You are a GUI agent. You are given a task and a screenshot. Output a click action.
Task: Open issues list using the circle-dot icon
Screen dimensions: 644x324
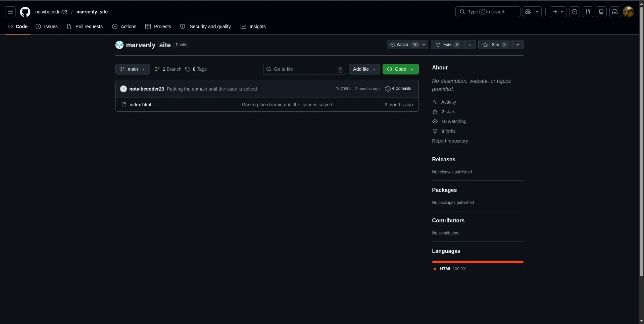pos(575,12)
